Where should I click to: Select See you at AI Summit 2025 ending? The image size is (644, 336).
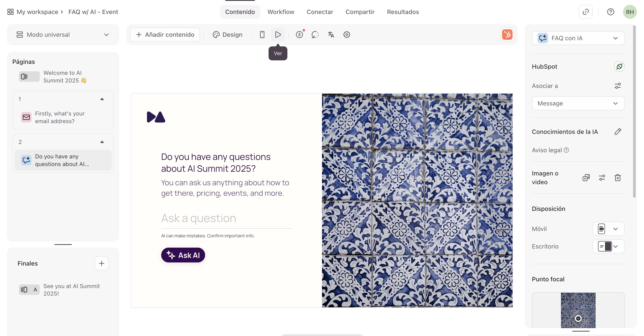tap(63, 290)
